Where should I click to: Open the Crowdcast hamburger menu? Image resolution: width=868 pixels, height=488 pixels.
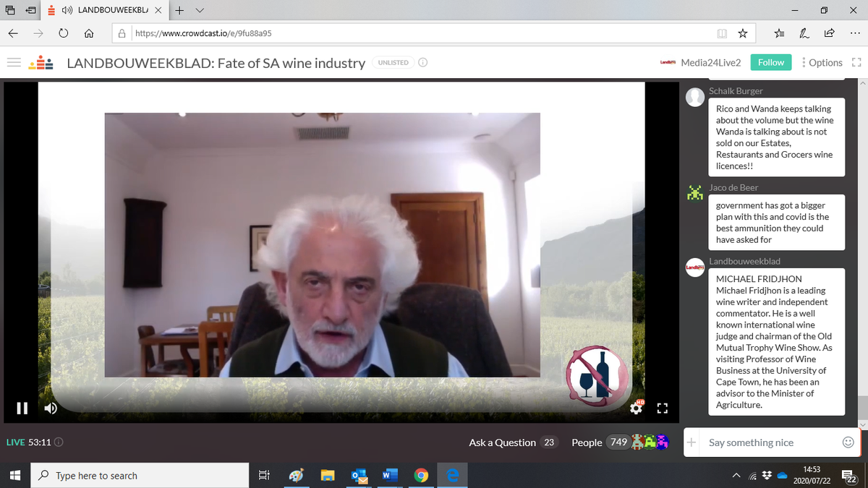(13, 62)
